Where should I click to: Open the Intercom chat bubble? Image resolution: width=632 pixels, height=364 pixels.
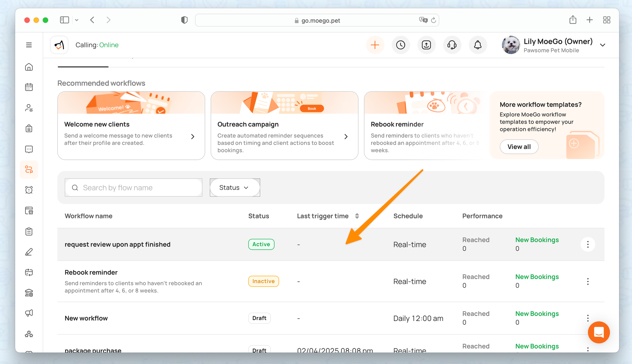tap(599, 332)
